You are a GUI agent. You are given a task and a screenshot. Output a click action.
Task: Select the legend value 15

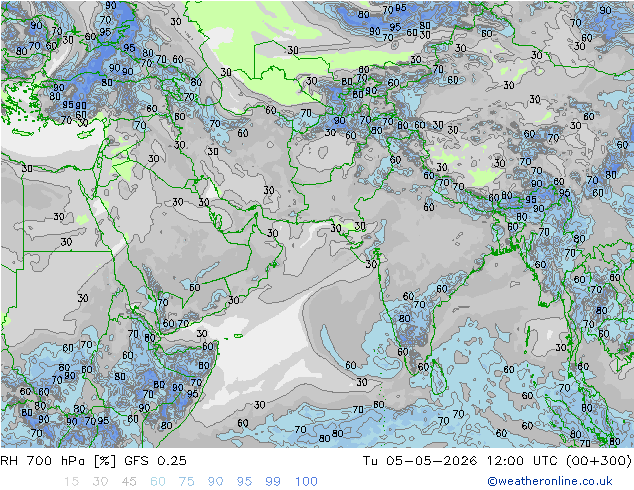tap(72, 482)
